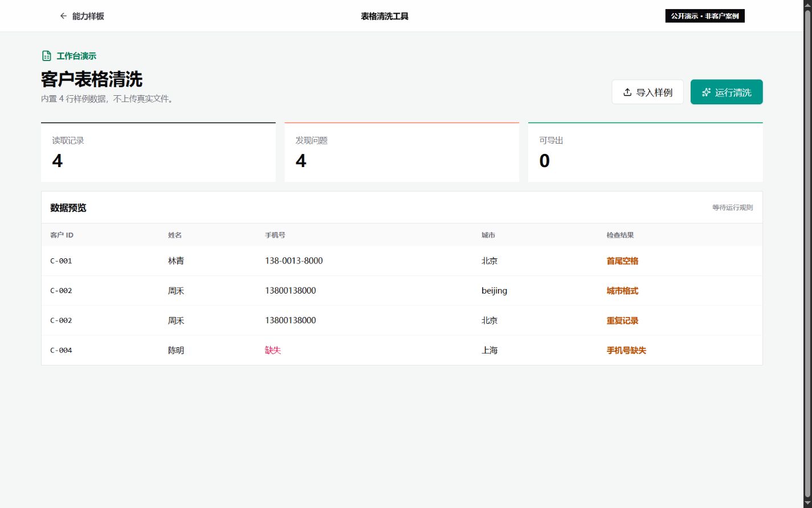Viewport: 812px width, 508px height.
Task: Click the 可导出 stat card
Action: pos(645,152)
